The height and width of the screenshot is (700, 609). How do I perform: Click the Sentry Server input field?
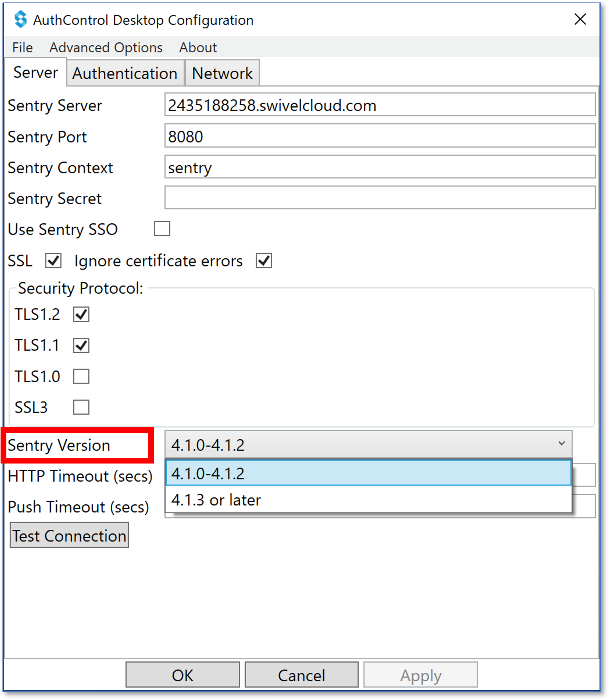pyautogui.click(x=380, y=105)
